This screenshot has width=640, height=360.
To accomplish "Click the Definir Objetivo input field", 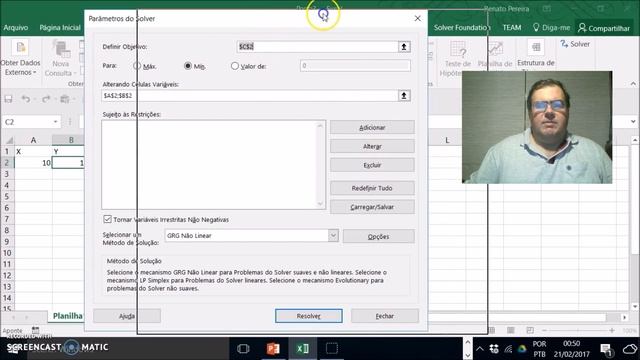I will (x=317, y=47).
